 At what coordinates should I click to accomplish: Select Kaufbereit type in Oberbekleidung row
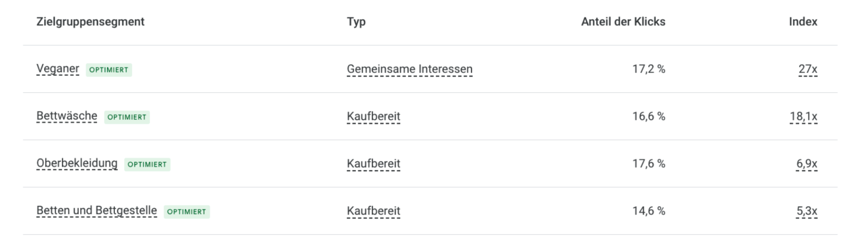pos(373,164)
